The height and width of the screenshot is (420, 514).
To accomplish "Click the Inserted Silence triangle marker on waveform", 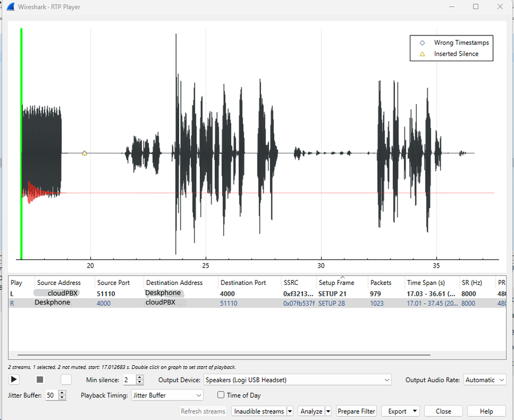I will (85, 153).
